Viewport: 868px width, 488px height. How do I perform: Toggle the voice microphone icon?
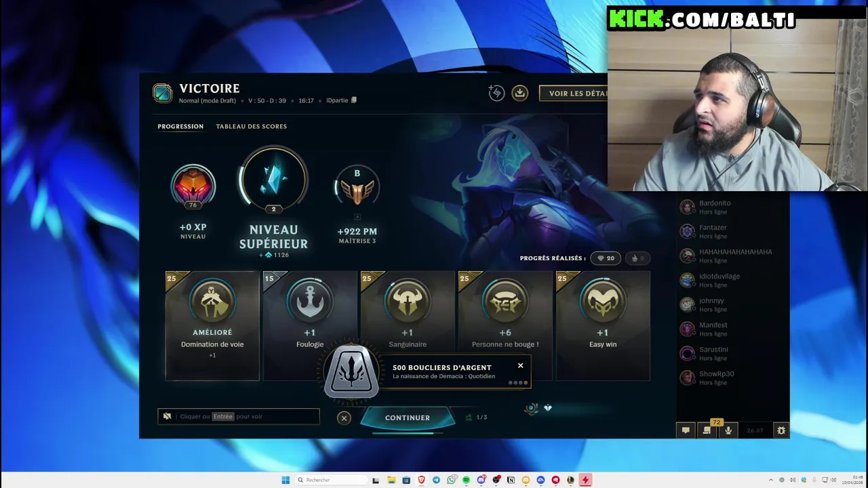728,430
